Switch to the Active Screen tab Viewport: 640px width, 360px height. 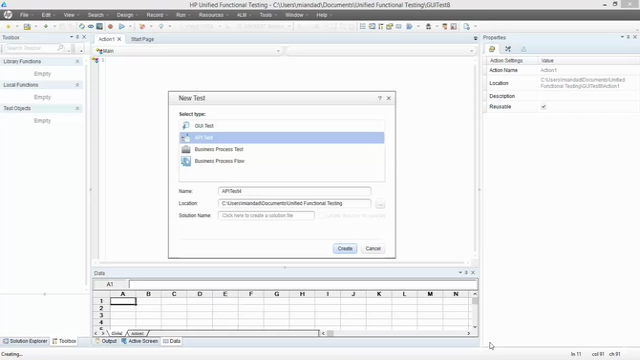(x=140, y=341)
